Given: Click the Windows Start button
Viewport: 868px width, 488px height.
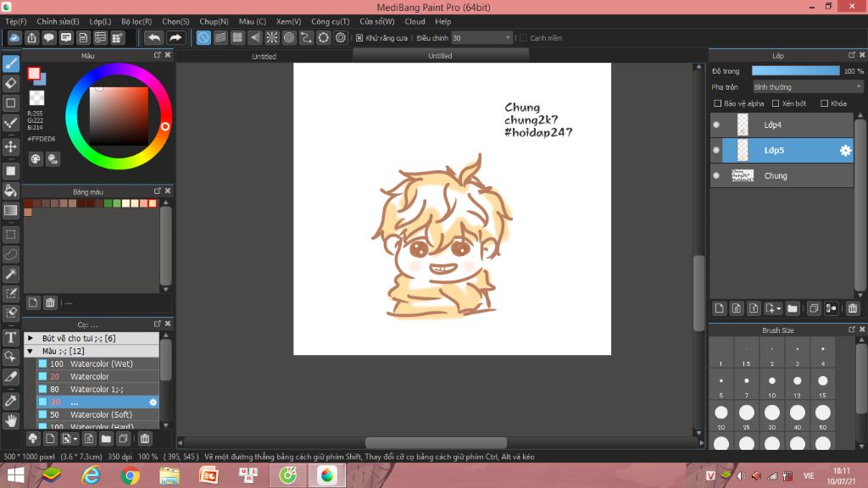Looking at the screenshot, I should tap(15, 475).
